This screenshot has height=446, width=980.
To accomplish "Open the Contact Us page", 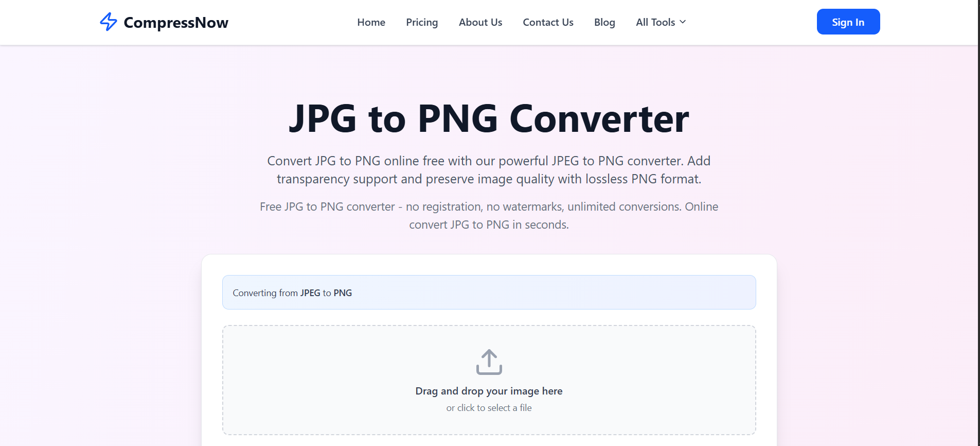I will [x=547, y=22].
